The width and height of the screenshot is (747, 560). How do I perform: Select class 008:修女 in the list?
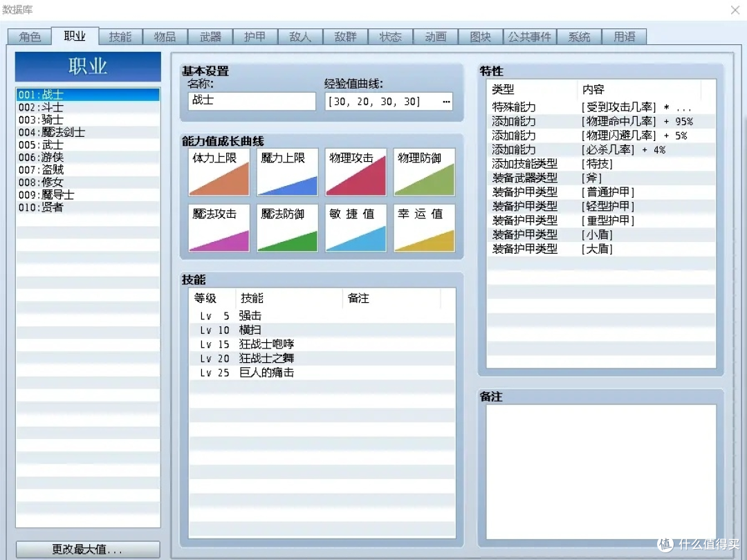(88, 182)
